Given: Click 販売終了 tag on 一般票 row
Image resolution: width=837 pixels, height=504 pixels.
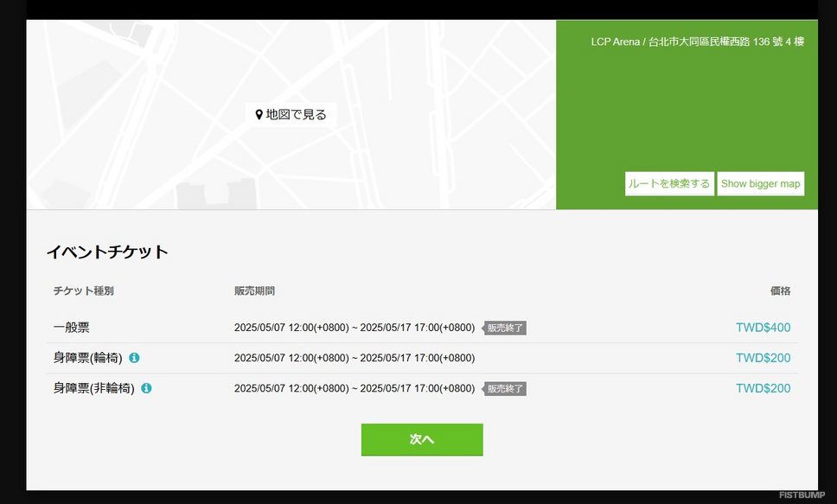Looking at the screenshot, I should pos(504,328).
